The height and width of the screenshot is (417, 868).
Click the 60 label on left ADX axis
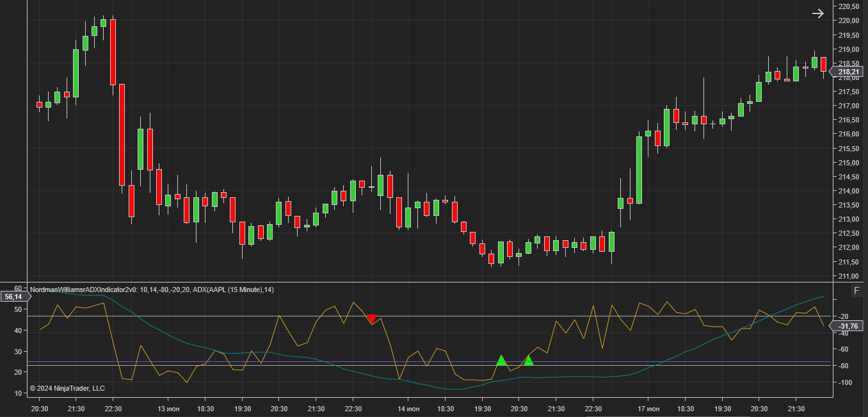tap(18, 289)
